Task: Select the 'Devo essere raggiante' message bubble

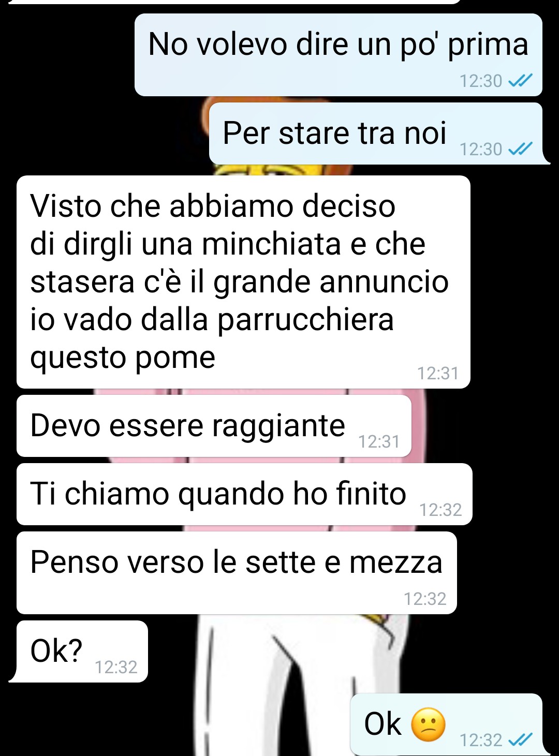Action: (x=214, y=426)
